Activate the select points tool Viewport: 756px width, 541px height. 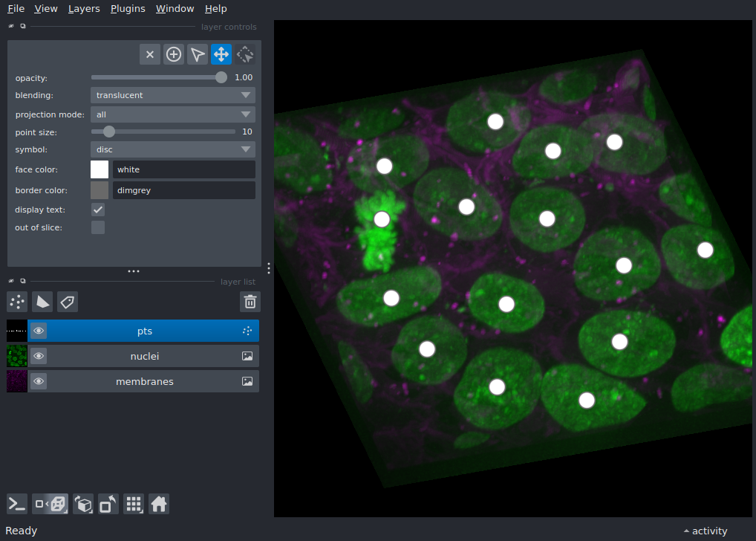197,54
